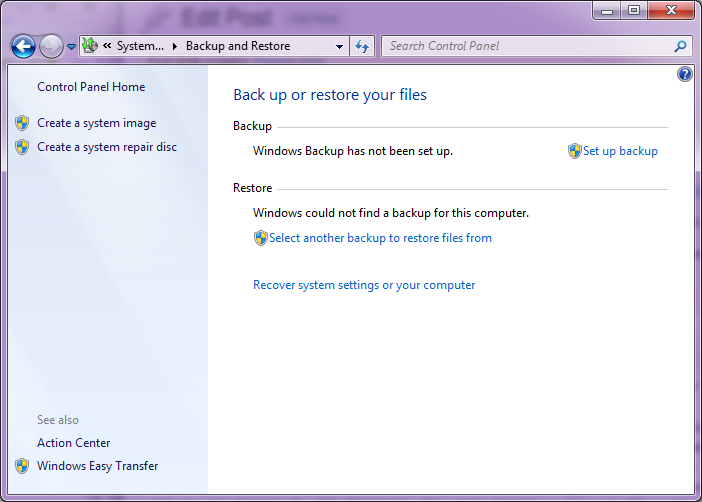Open the recent pages dropdown arrow
Image resolution: width=702 pixels, height=502 pixels.
[x=71, y=46]
